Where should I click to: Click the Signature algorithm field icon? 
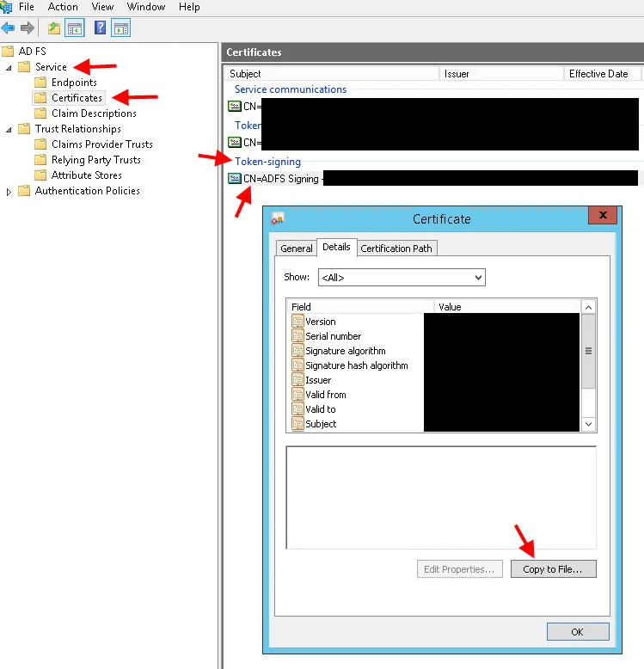pyautogui.click(x=297, y=350)
